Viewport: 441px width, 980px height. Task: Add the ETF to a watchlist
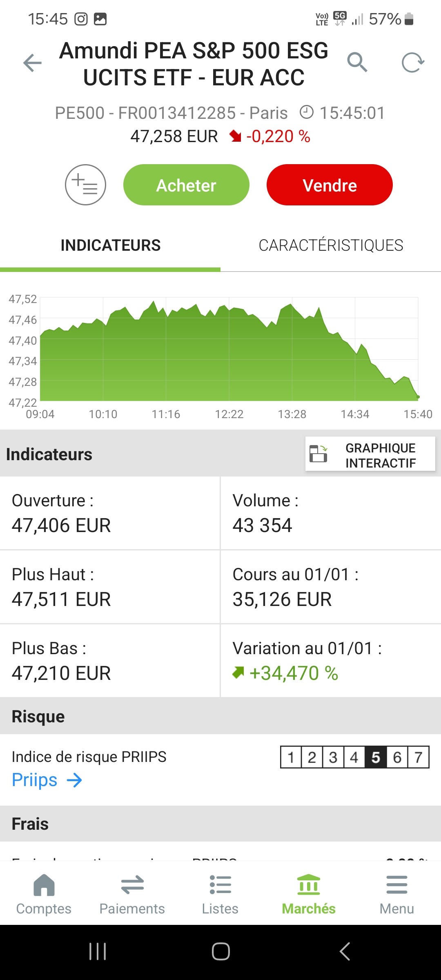85,185
